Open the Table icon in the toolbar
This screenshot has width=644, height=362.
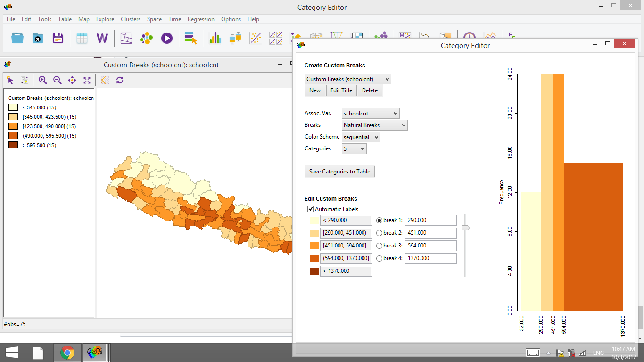[x=82, y=38]
